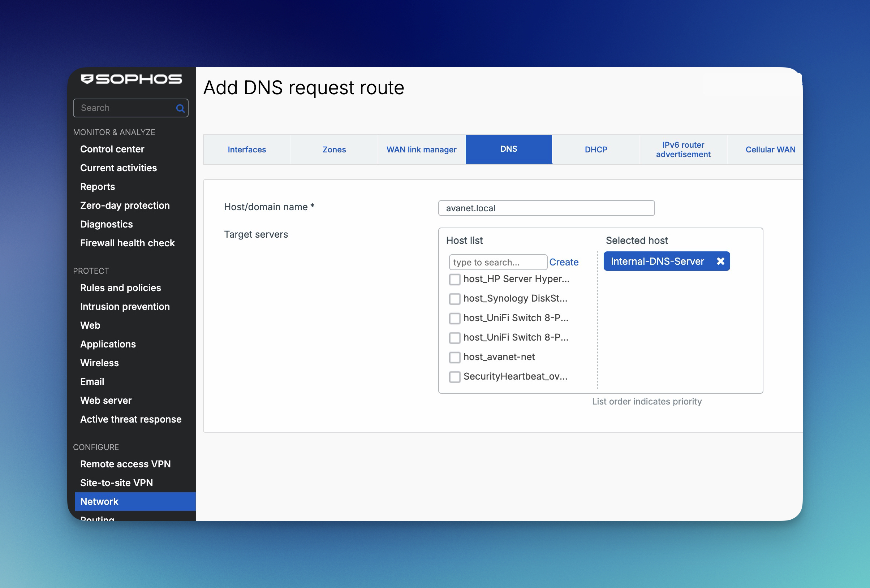
Task: Open the Email menu item
Action: tap(92, 381)
